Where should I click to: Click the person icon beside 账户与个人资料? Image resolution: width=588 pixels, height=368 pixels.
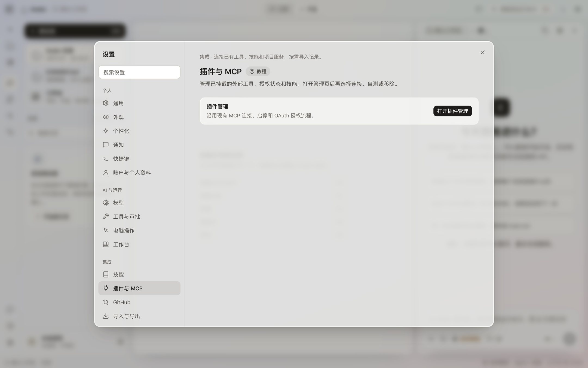tap(106, 173)
